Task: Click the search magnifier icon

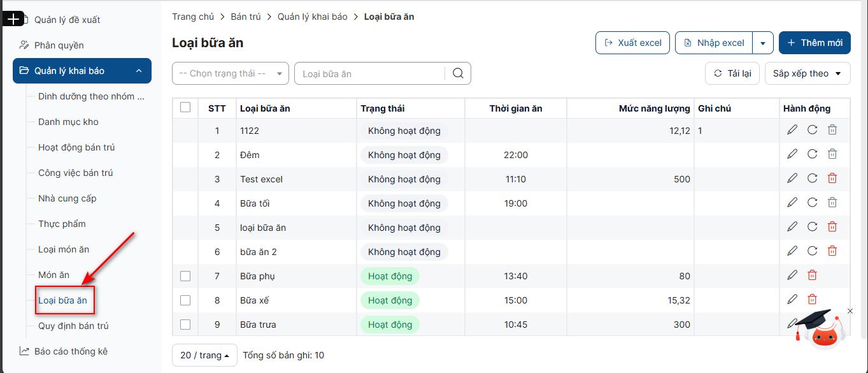Action: coord(458,73)
